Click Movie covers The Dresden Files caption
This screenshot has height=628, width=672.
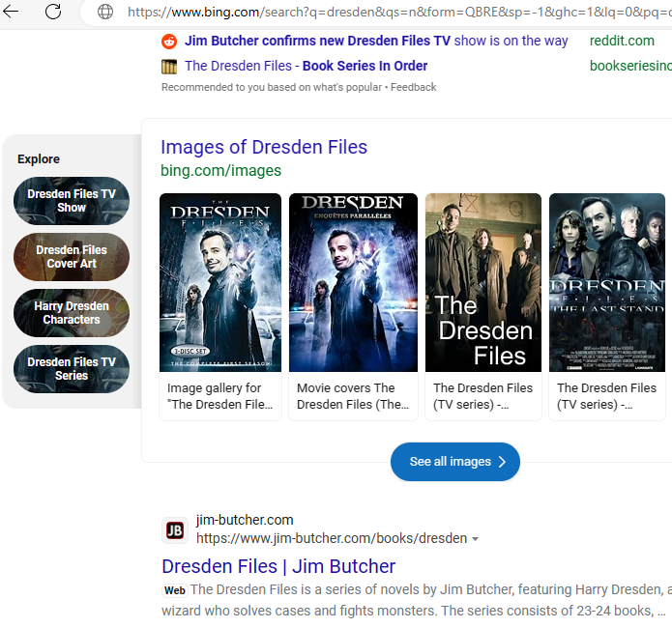[353, 396]
